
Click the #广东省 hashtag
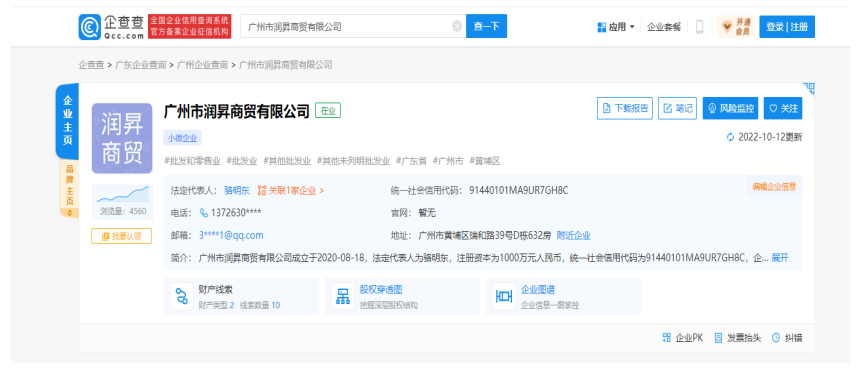pos(412,161)
